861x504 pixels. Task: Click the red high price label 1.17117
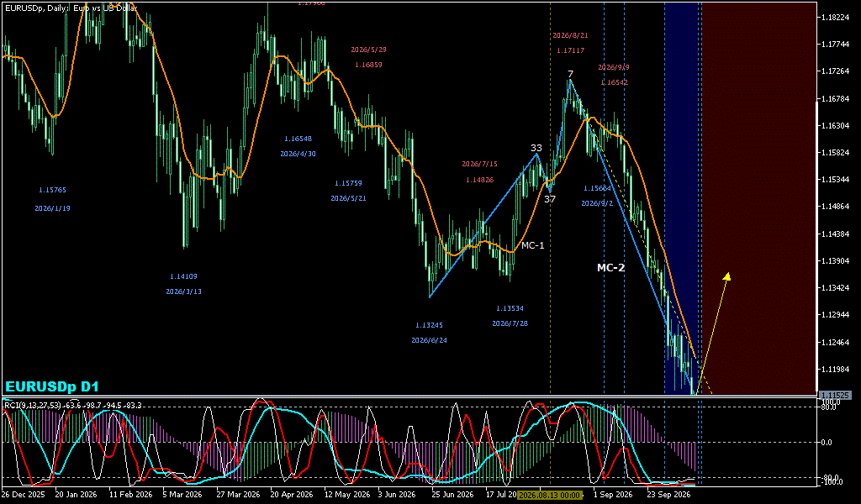[x=570, y=50]
